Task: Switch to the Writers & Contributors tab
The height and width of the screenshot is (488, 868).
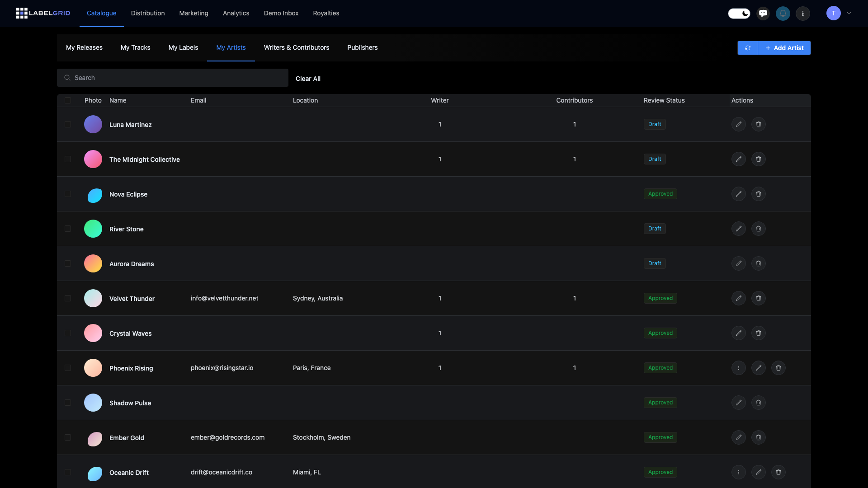Action: click(296, 47)
